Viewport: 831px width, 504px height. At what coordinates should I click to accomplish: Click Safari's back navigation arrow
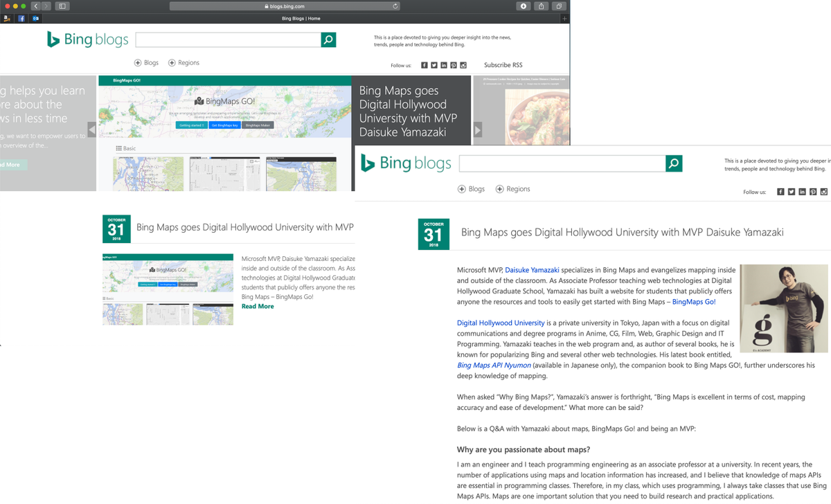tap(35, 6)
